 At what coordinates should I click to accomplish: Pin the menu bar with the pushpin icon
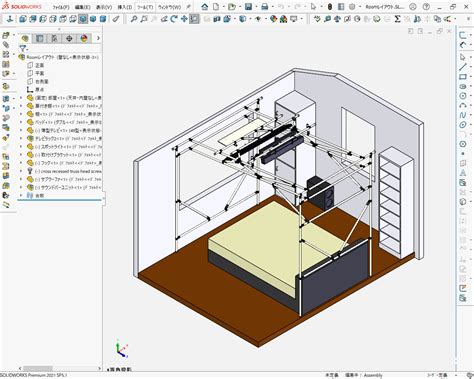click(x=188, y=7)
